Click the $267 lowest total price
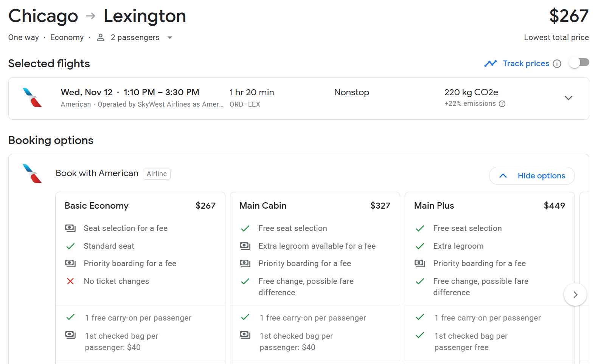 (569, 16)
